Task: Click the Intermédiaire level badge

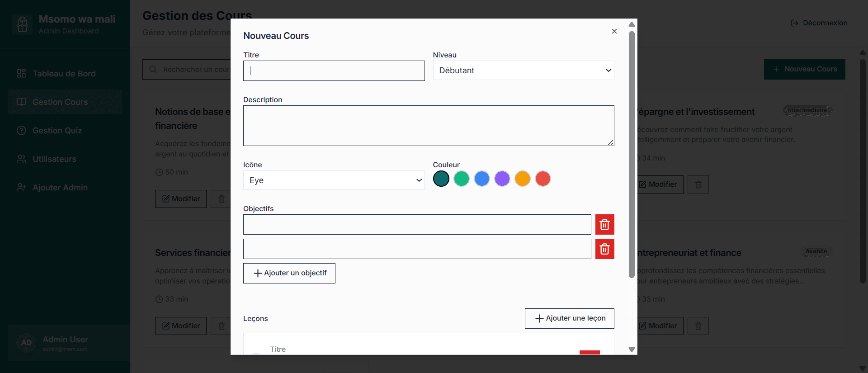Action: [807, 110]
